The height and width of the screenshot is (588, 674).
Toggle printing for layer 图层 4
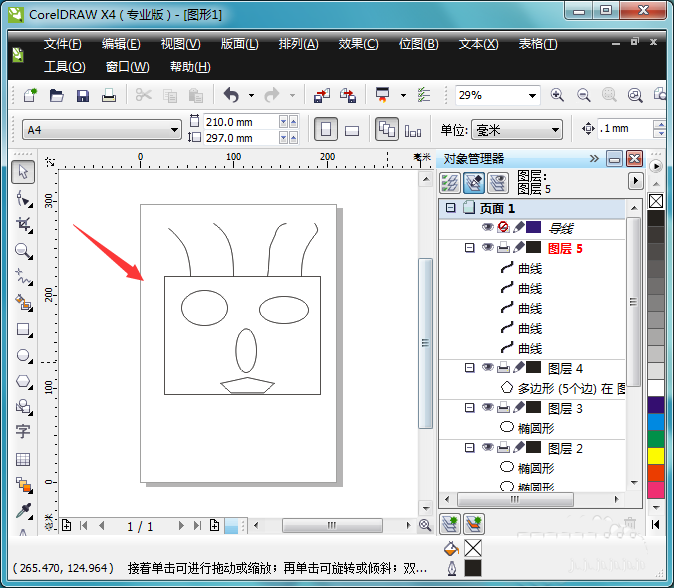coord(503,368)
